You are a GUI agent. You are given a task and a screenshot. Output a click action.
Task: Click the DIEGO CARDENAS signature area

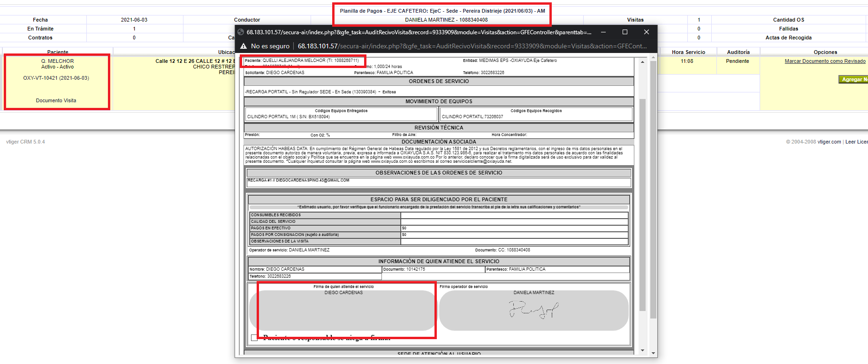coord(343,311)
